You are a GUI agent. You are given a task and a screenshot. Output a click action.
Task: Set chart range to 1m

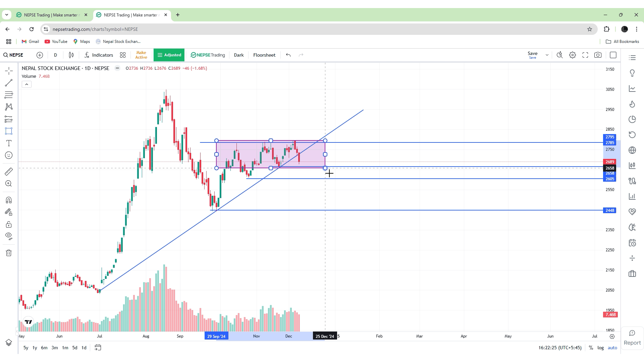click(x=65, y=348)
